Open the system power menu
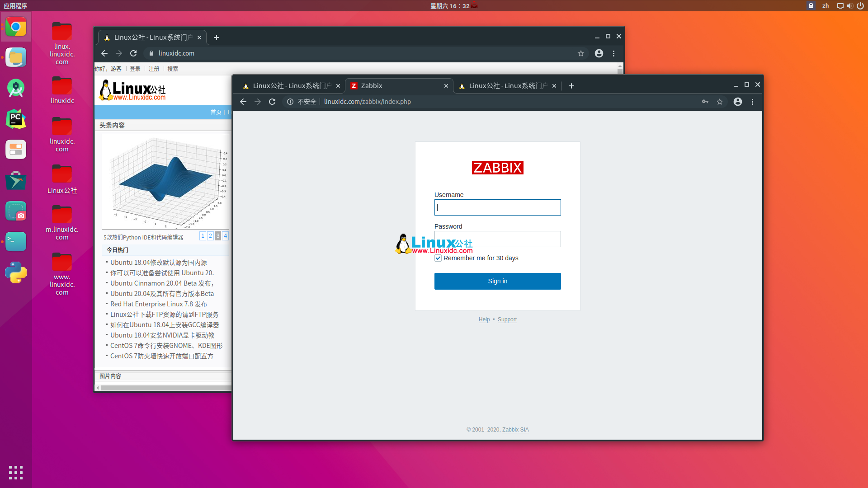 point(860,6)
